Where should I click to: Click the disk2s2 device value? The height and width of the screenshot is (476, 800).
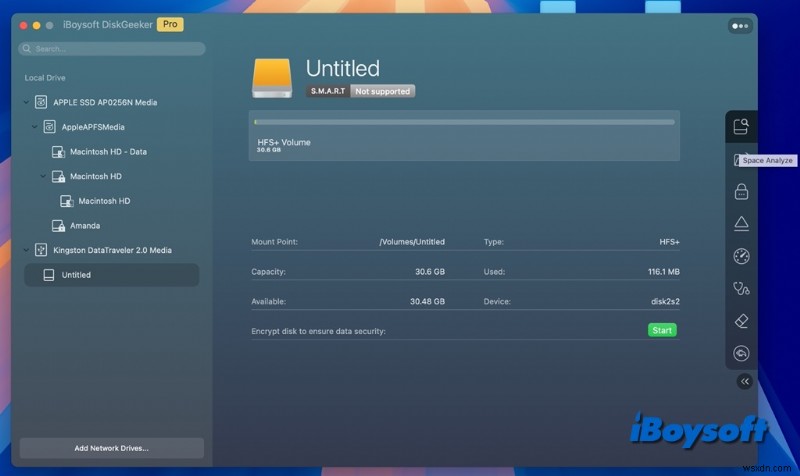point(665,301)
